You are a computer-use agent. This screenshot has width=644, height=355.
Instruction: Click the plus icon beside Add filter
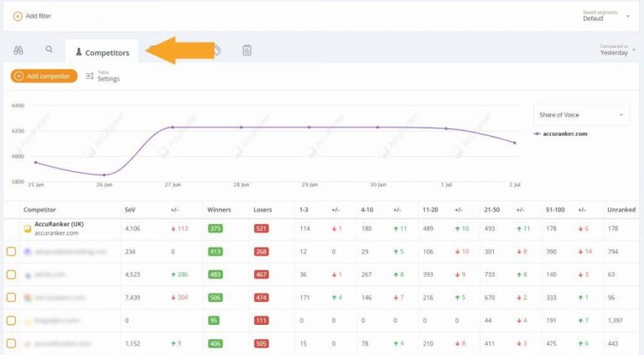[18, 17]
